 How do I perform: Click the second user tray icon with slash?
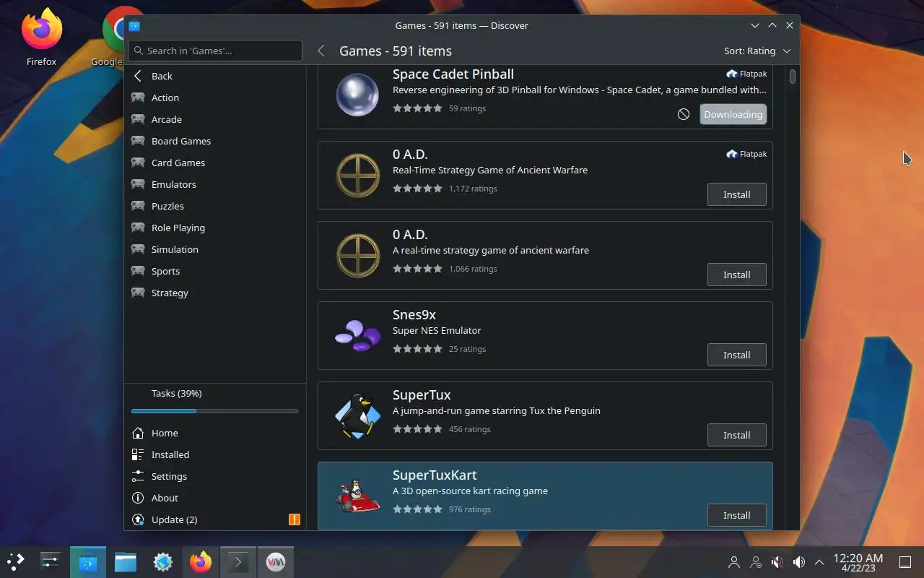(756, 562)
